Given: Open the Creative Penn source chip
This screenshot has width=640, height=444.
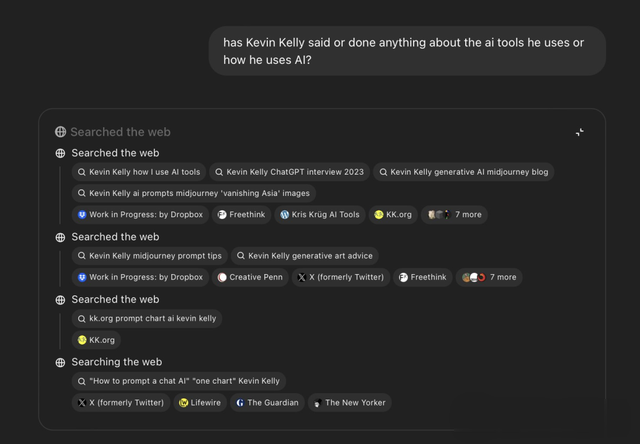Looking at the screenshot, I should tap(250, 278).
